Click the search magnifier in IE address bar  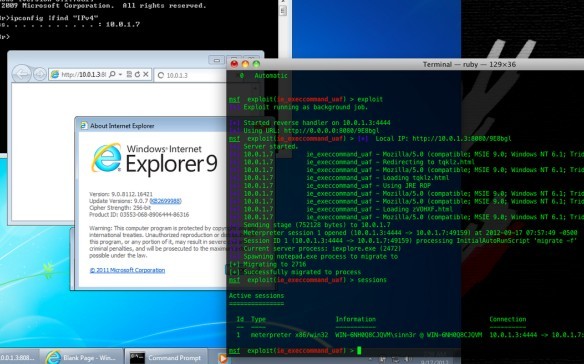[x=112, y=75]
